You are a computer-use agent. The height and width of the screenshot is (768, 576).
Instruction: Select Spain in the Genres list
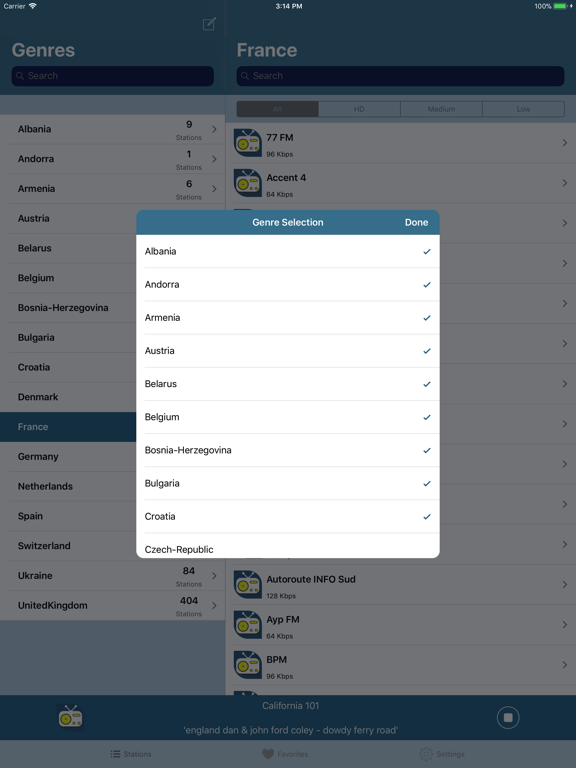pos(68,516)
